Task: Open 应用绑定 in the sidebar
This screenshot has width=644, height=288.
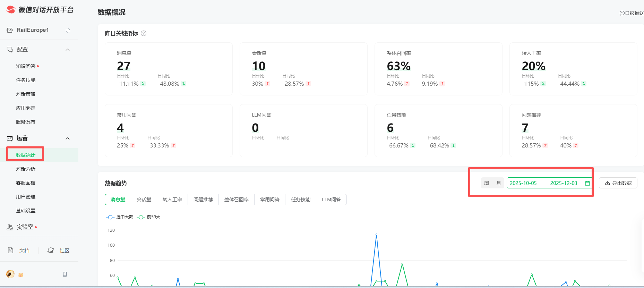Action: 26,108
